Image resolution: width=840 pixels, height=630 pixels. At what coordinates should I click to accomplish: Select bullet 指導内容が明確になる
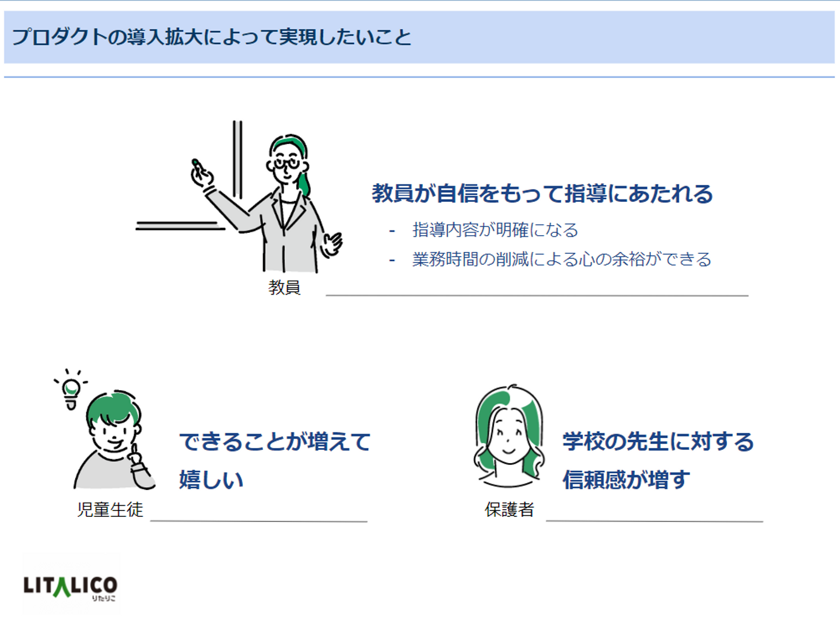tap(495, 230)
